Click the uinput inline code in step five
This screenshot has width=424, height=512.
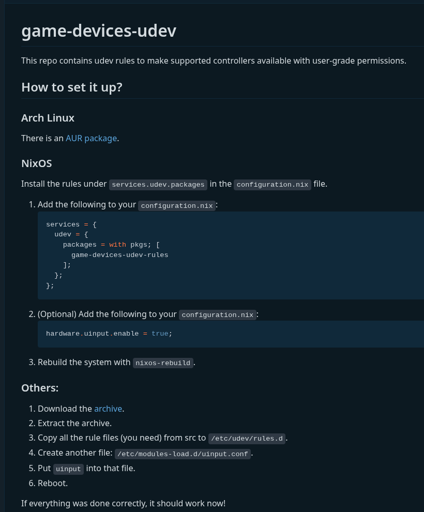point(68,469)
